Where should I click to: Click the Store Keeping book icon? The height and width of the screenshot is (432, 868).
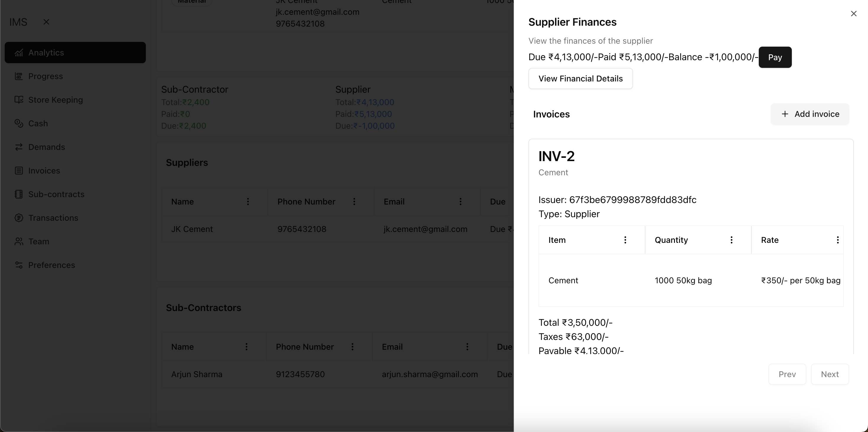click(x=19, y=100)
